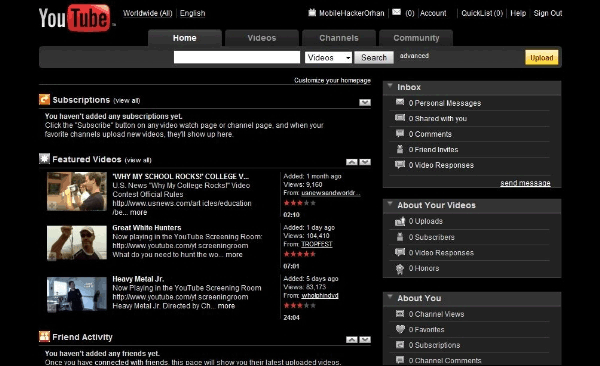600x366 pixels.
Task: Click more on Heavy Metal Jr. description
Action: (x=226, y=306)
